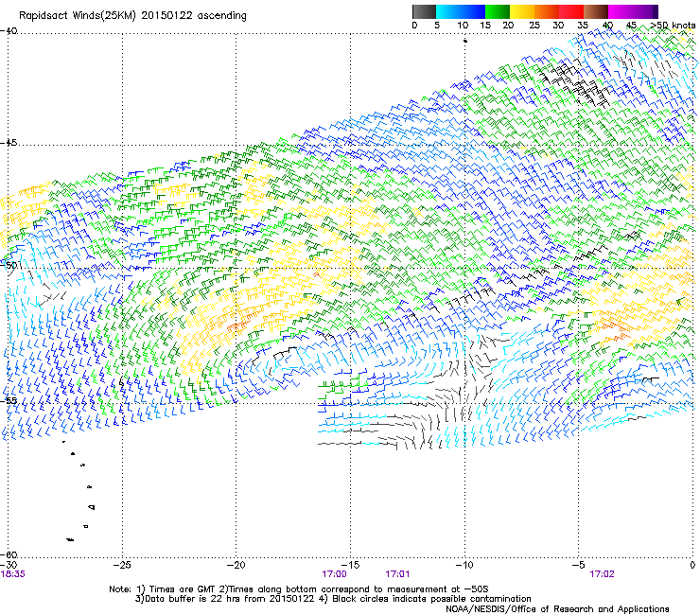Click the -10 longitude axis label

pos(464,565)
